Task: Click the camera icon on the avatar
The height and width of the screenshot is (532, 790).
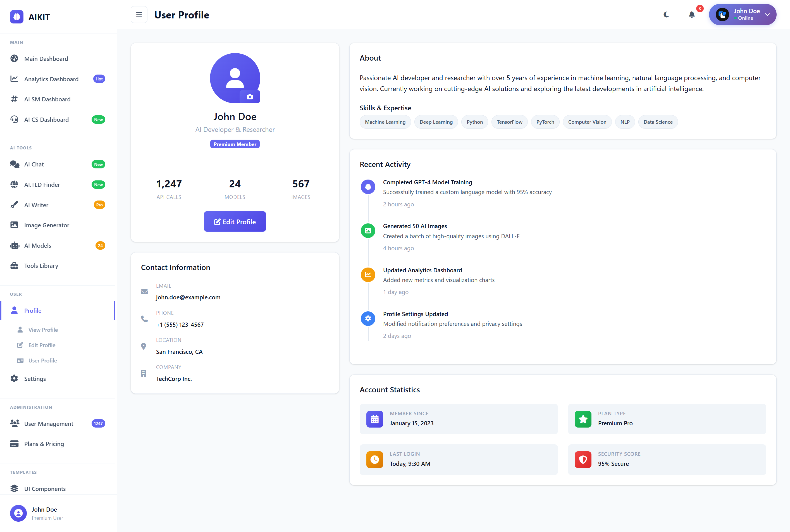Action: [x=250, y=97]
